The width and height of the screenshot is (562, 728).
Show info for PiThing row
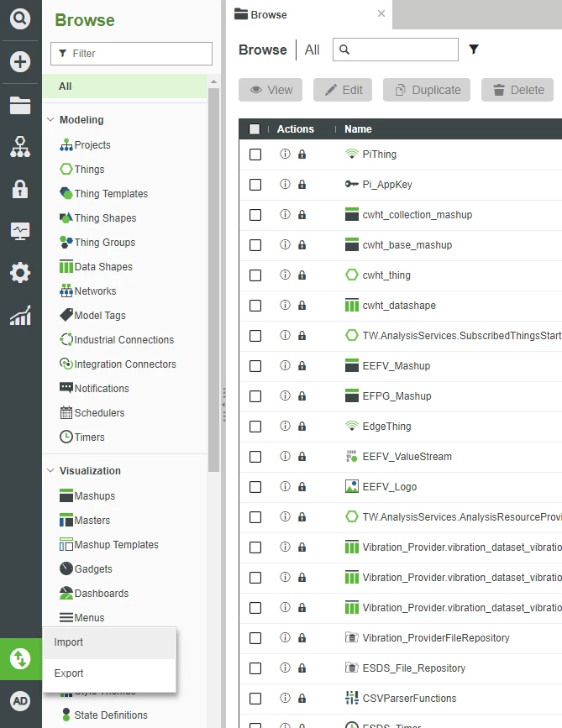coord(285,154)
